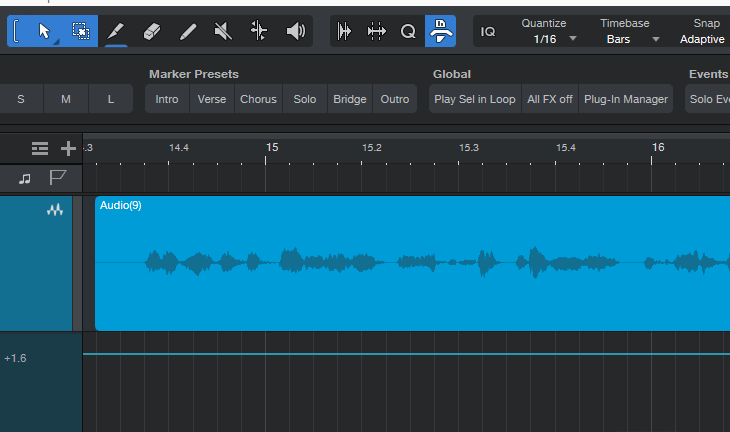Toggle the Q quantize button
The height and width of the screenshot is (432, 730).
[x=408, y=31]
